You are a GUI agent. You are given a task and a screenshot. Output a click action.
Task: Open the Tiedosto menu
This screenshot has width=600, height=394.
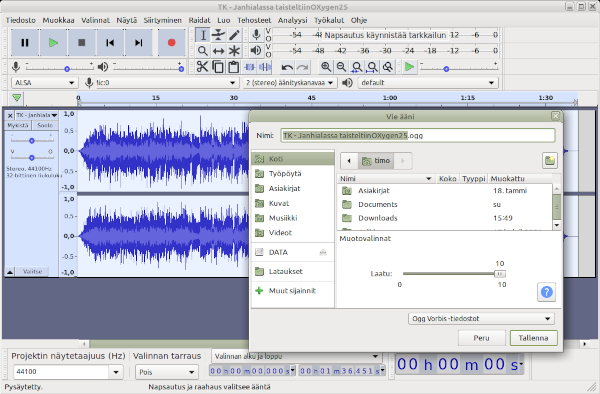(x=21, y=20)
